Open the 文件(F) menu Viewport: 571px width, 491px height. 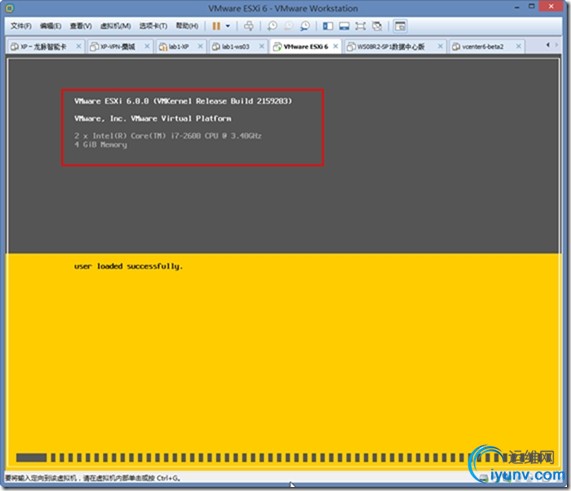coord(21,26)
